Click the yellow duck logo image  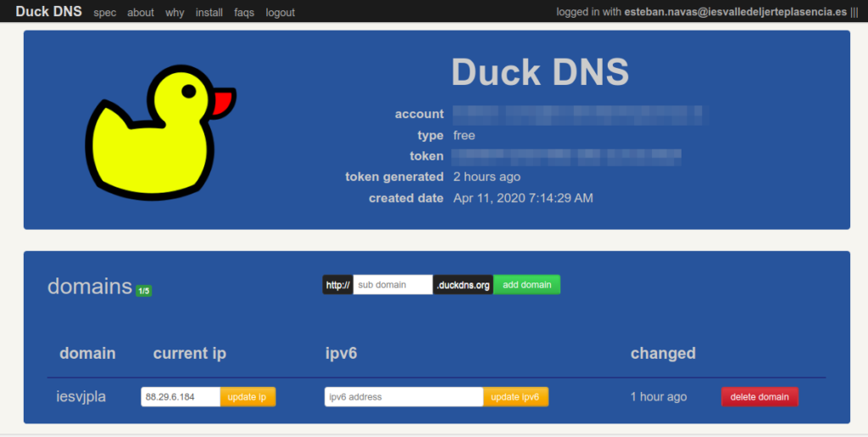coord(160,132)
